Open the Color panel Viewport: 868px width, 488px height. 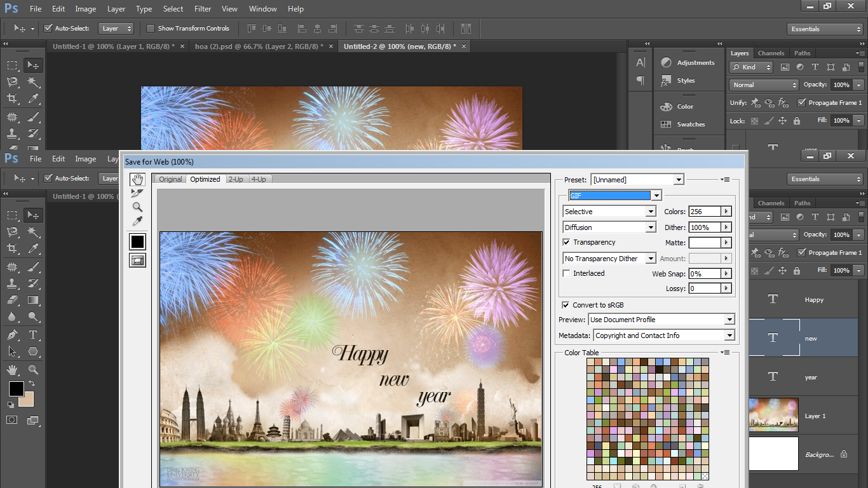[677, 107]
